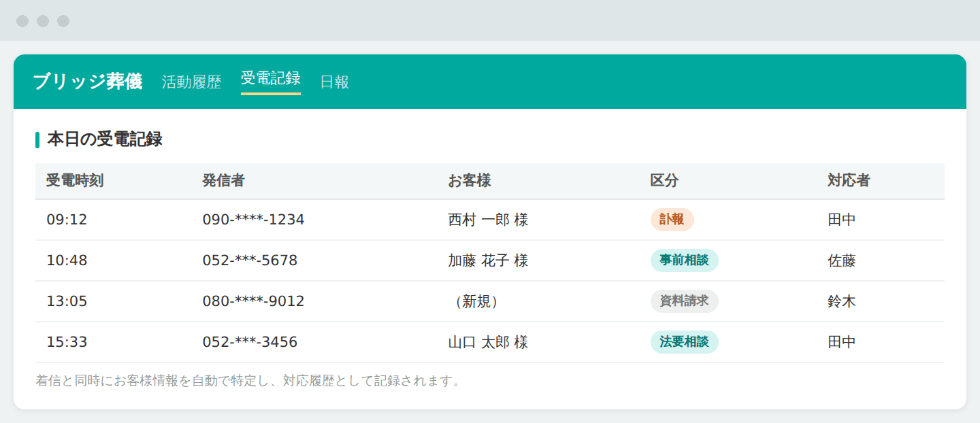980x423 pixels.
Task: Click the 訃報 category badge
Action: point(672,220)
